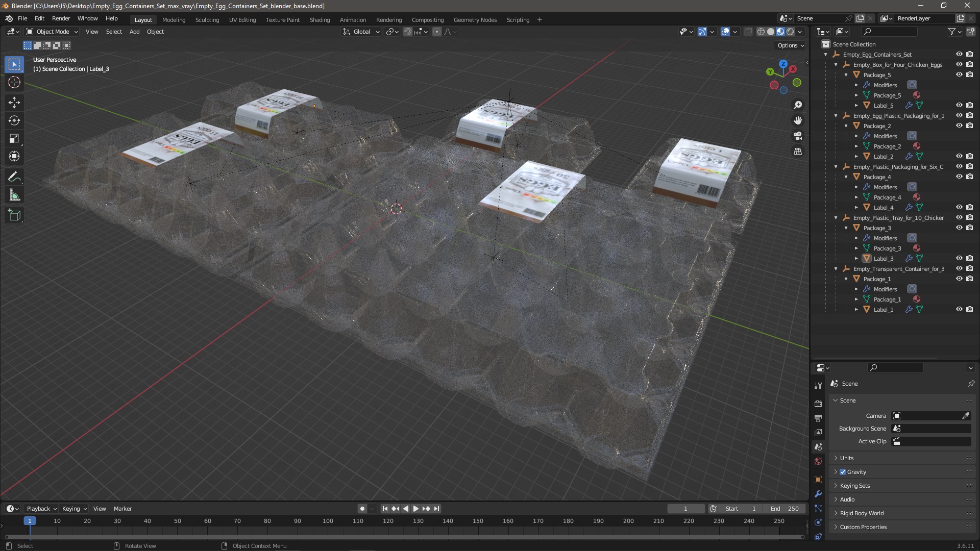
Task: Click the Transform tool icon
Action: pyautogui.click(x=15, y=156)
